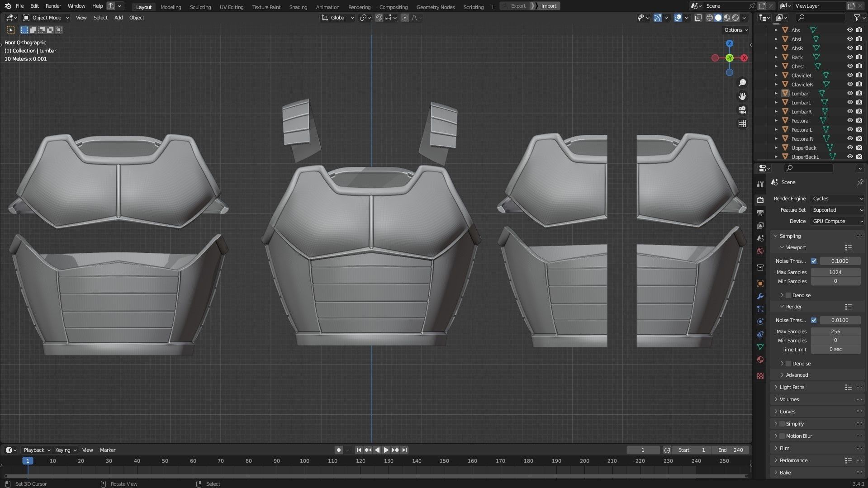This screenshot has height=488, width=868.
Task: Enable Viewport Denoise checkbox
Action: 788,295
